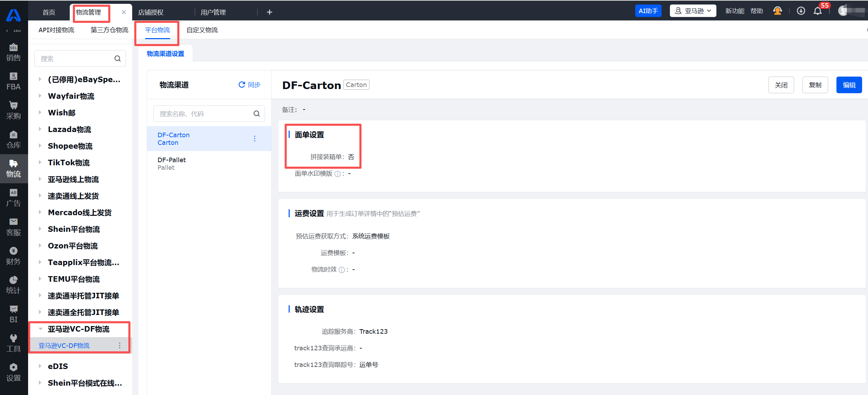Click the 复制 button
This screenshot has height=395, width=868.
pos(815,85)
